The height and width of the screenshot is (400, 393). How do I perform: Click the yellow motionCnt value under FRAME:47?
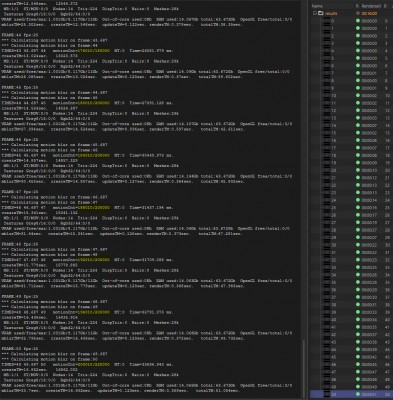[x=93, y=207]
